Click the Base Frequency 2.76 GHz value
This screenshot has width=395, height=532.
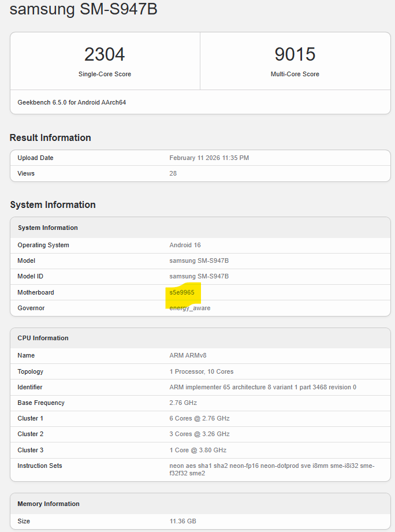point(182,403)
